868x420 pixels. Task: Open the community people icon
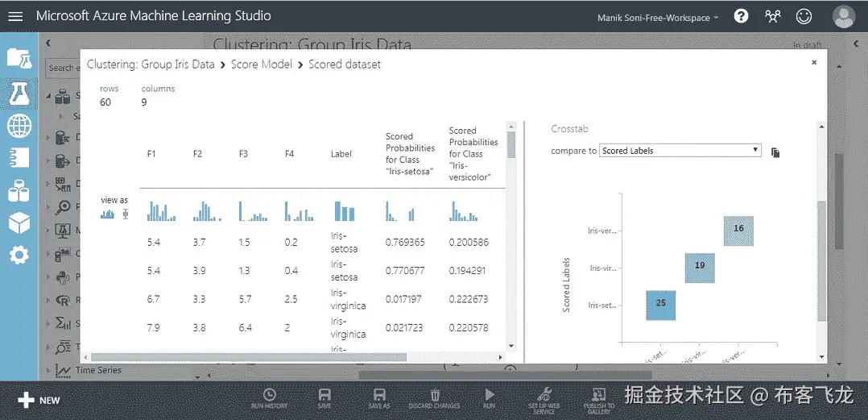[x=773, y=16]
